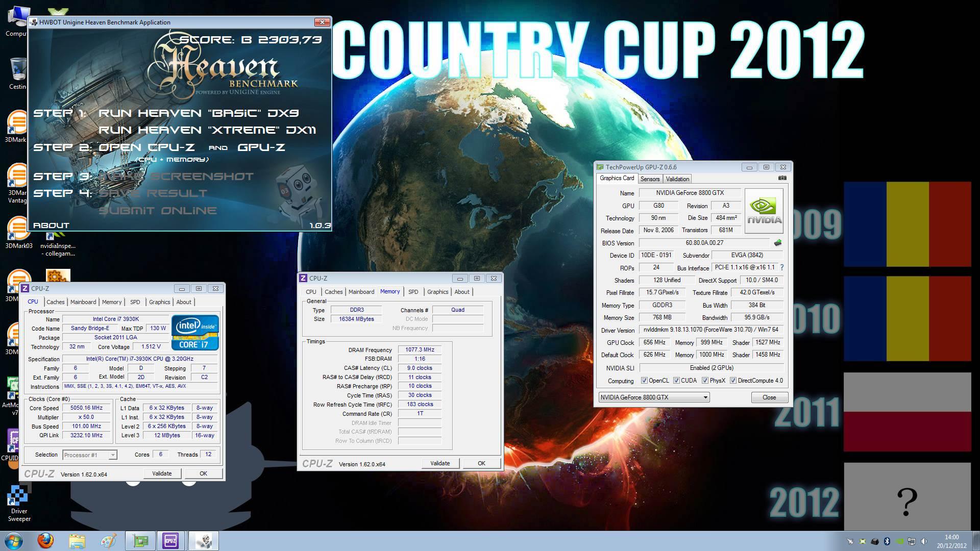The height and width of the screenshot is (551, 980).
Task: Click GPU-Z in Heaven step 2
Action: pos(261,147)
